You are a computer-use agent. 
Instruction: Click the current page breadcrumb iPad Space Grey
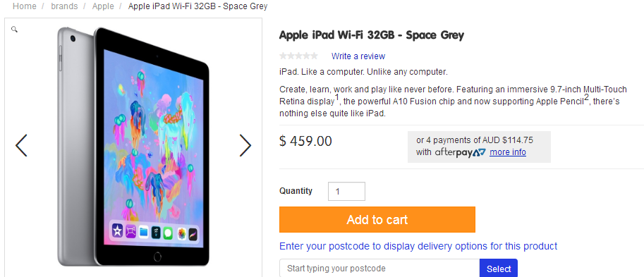(198, 6)
